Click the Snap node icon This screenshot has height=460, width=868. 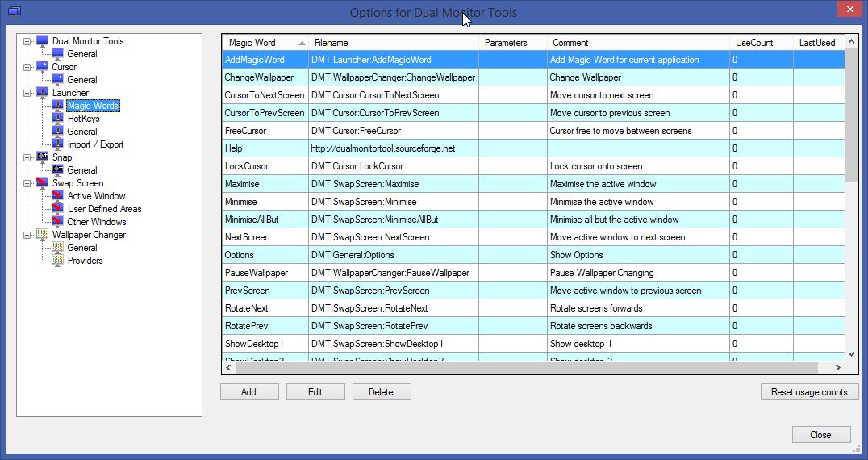[x=42, y=157]
